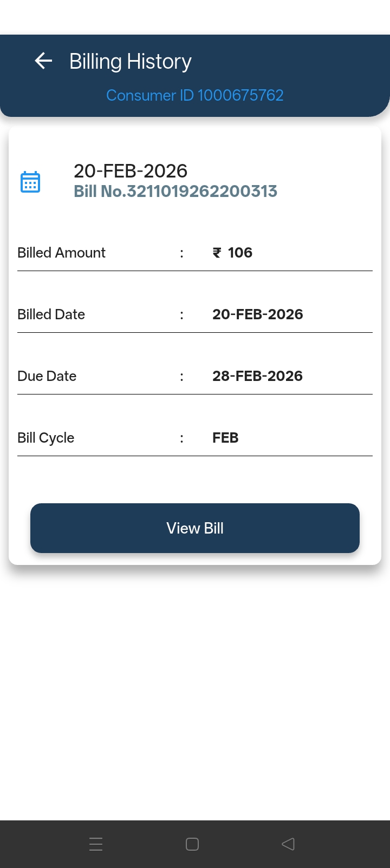Open the View Bill button
This screenshot has width=390, height=868.
coord(195,528)
